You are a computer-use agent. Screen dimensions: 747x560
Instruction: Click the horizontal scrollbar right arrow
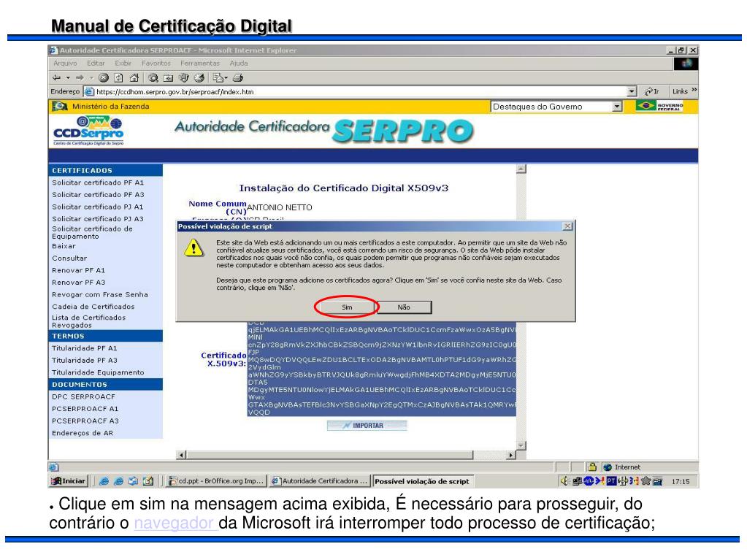511,455
